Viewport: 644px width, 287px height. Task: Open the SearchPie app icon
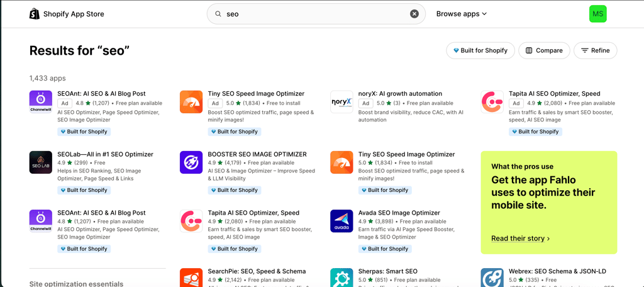click(x=191, y=278)
